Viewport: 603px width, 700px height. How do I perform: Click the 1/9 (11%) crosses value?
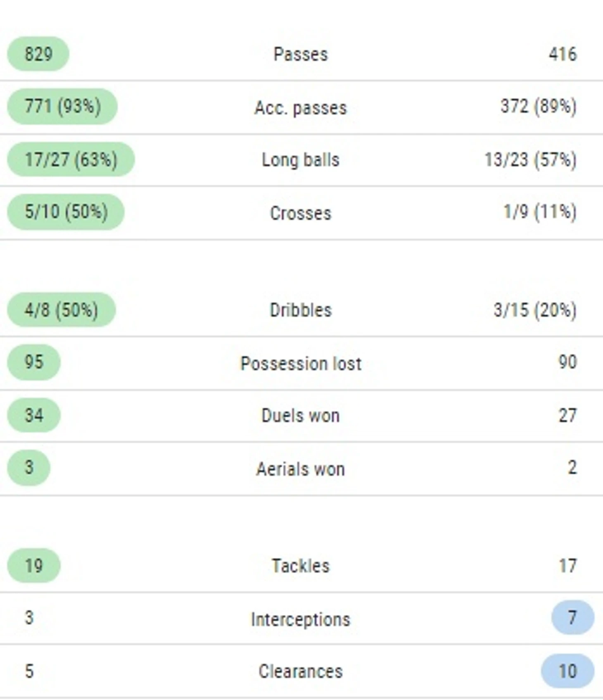pos(540,212)
